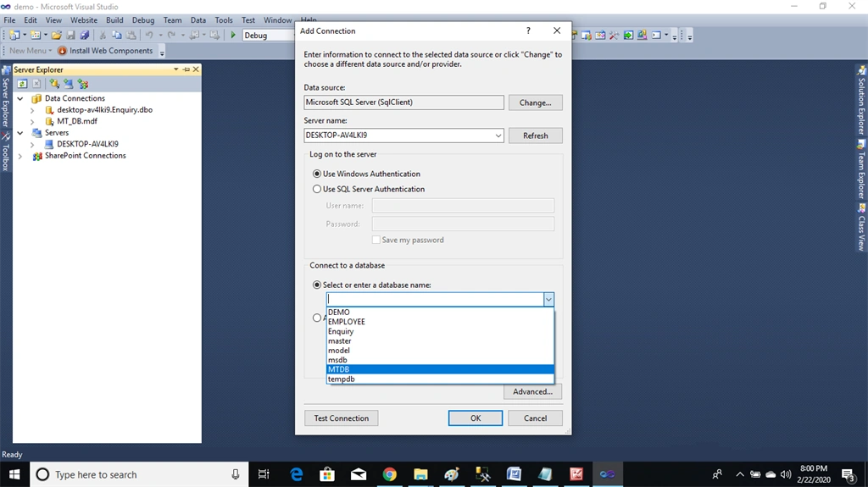Open Edit menu
The height and width of the screenshot is (487, 868).
(30, 20)
